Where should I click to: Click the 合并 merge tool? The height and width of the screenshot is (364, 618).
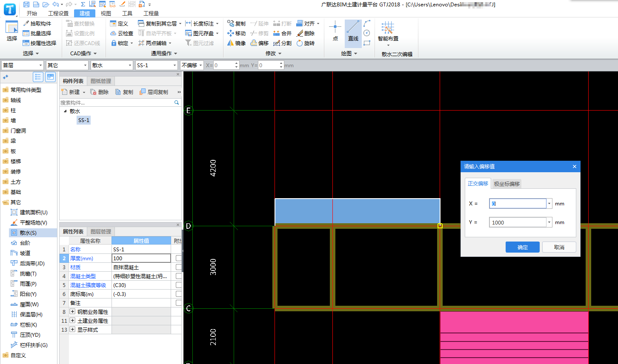pos(283,33)
